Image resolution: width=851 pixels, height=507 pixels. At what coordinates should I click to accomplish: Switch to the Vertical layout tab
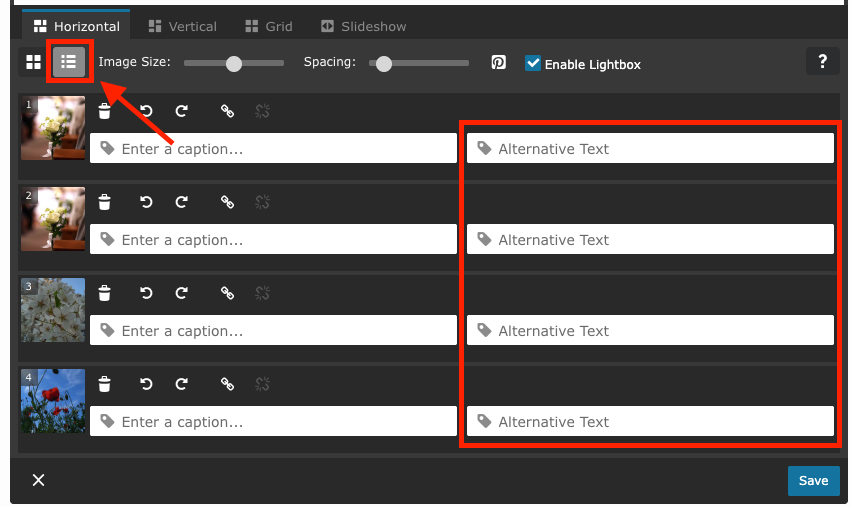coord(182,26)
